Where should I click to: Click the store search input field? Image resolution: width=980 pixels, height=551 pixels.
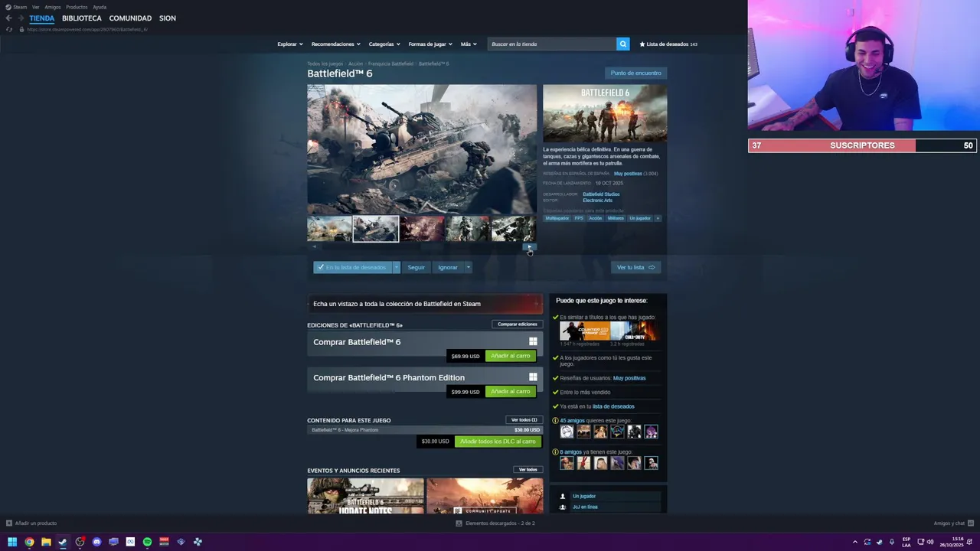552,44
